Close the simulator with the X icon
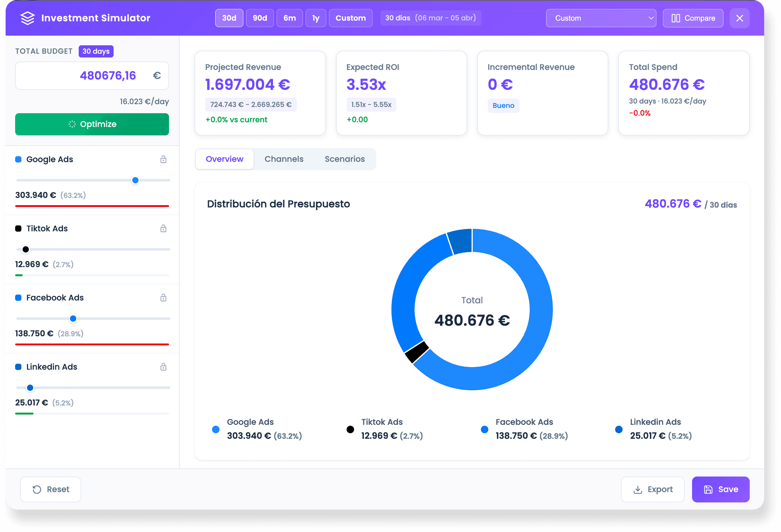 coord(739,18)
